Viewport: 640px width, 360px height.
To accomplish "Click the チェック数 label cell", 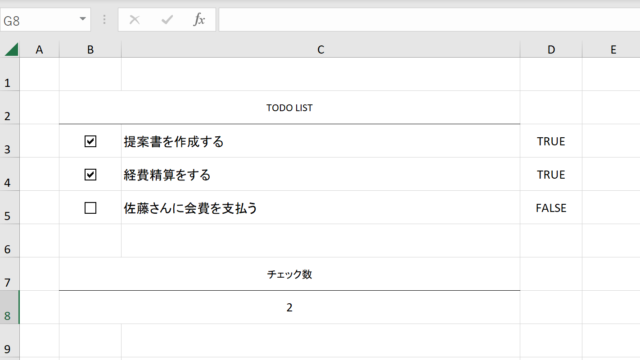I will [x=289, y=274].
